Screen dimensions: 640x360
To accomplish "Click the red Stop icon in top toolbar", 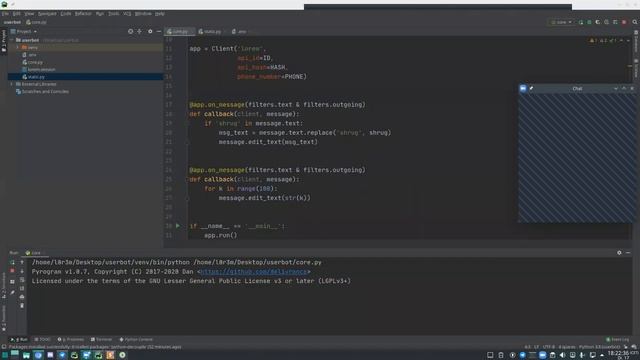I will click(624, 22).
